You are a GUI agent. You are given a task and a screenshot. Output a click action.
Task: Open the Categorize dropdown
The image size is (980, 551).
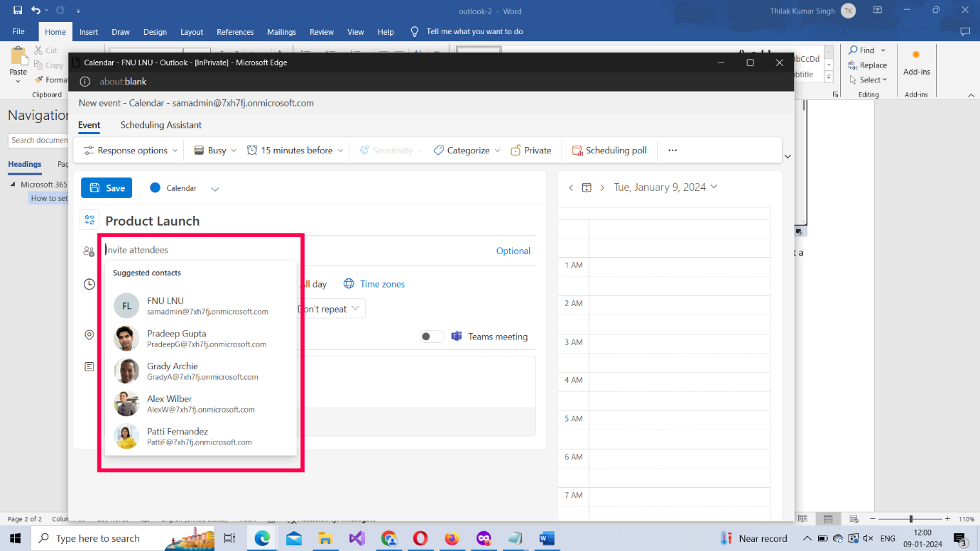click(467, 151)
